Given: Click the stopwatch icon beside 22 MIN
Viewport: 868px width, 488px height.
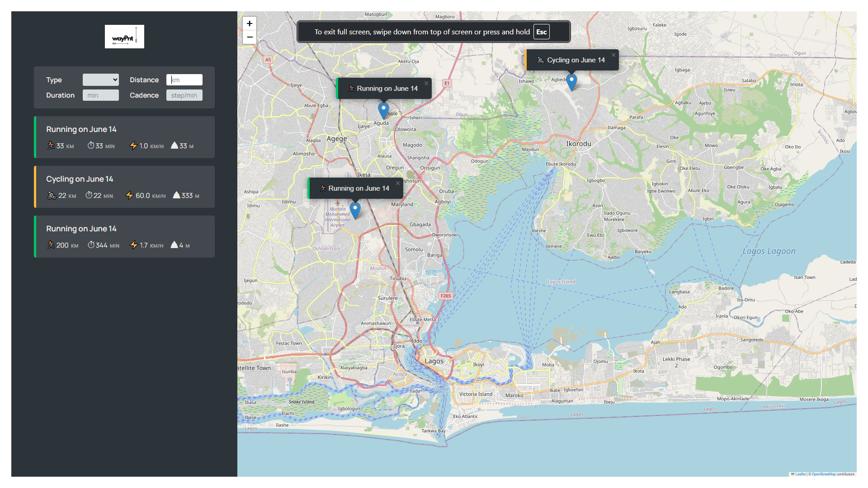Looking at the screenshot, I should (89, 195).
